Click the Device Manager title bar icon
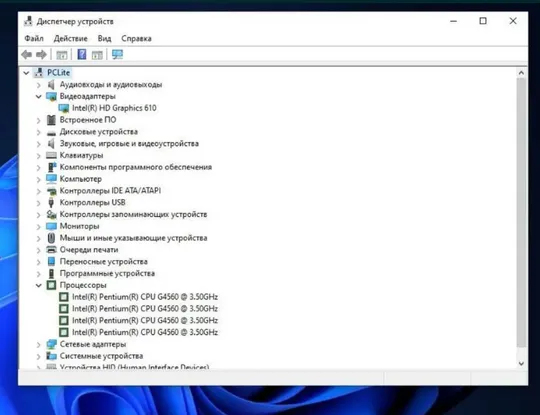Image resolution: width=540 pixels, height=415 pixels. pyautogui.click(x=28, y=21)
